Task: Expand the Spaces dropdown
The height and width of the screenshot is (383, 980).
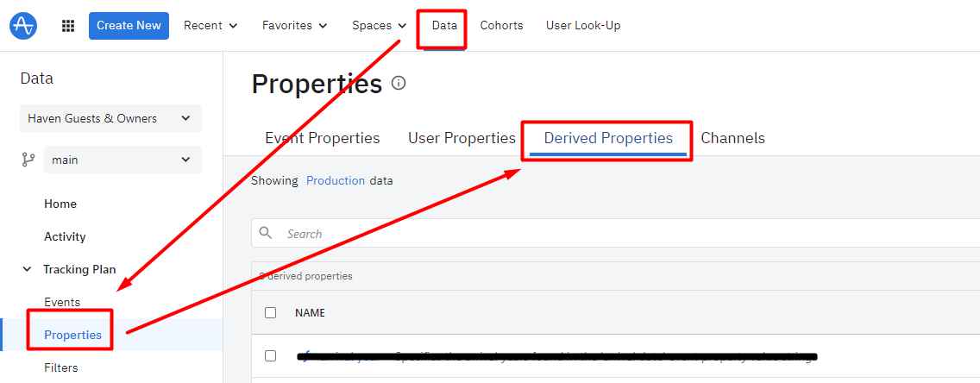Action: point(380,26)
